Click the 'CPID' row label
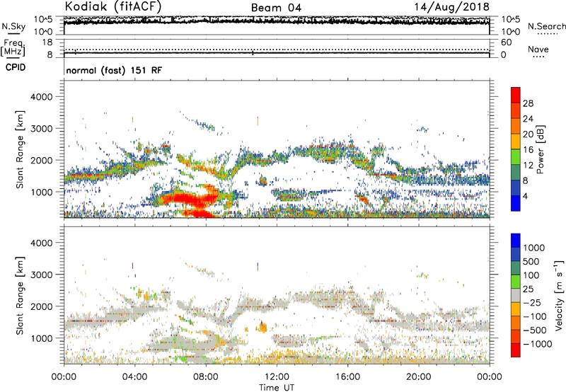The image size is (566, 392). click(x=16, y=67)
